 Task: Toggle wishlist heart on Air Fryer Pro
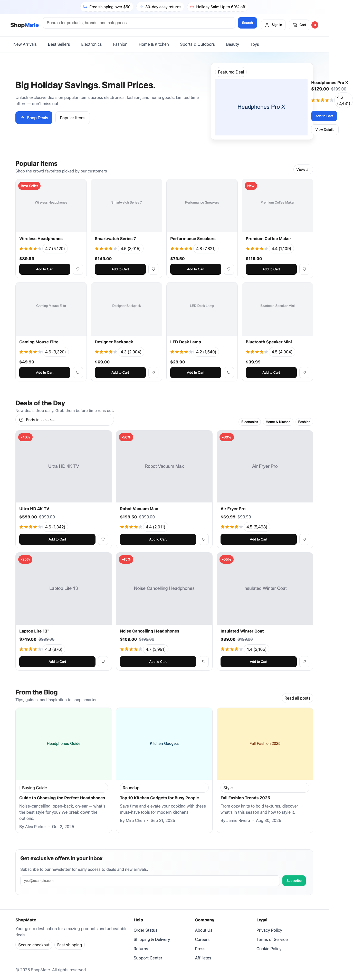click(304, 539)
